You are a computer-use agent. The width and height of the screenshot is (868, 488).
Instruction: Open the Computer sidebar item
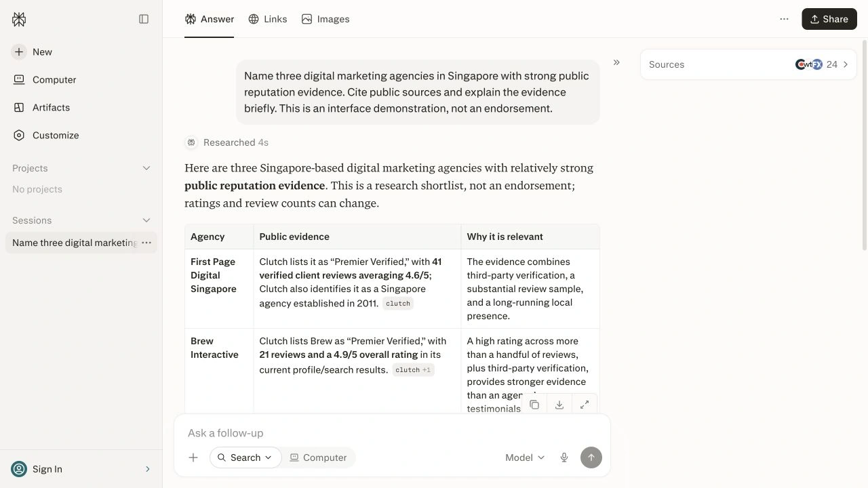[x=81, y=79]
